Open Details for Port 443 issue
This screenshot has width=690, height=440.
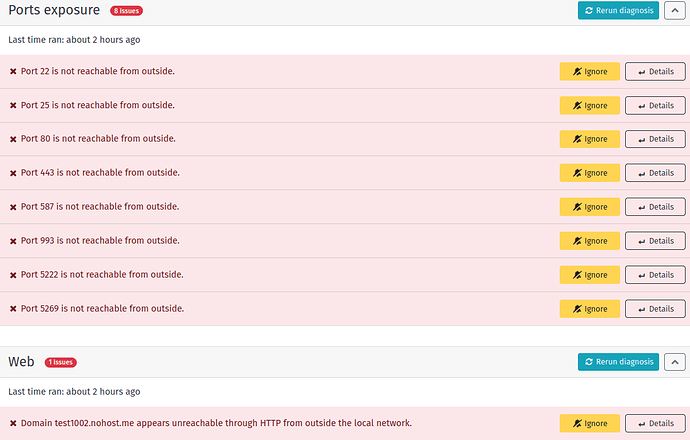[655, 173]
